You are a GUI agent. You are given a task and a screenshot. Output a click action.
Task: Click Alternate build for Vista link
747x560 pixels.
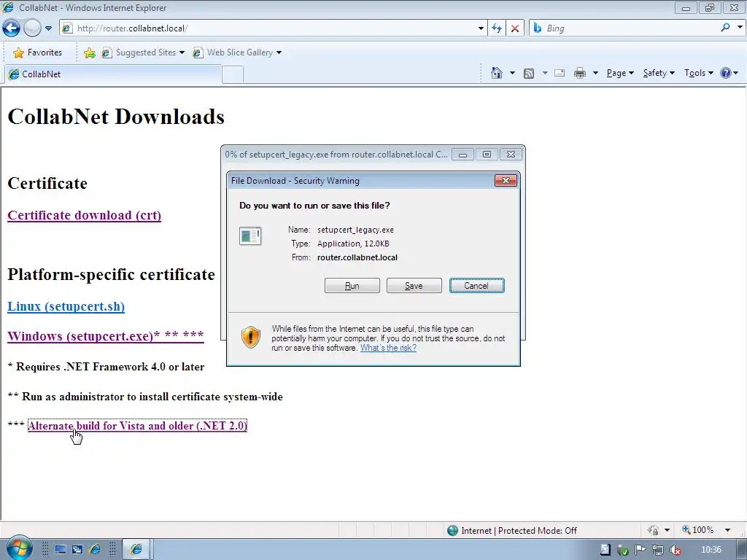point(138,426)
